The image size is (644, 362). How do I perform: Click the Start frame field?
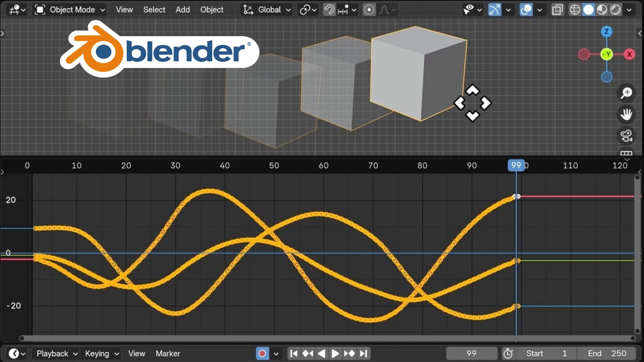(x=546, y=354)
